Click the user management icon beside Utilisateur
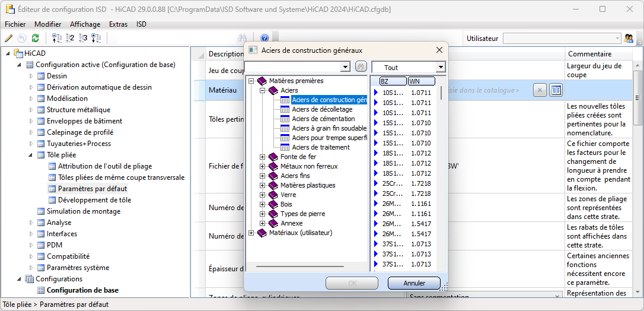644x311 pixels. 629,38
